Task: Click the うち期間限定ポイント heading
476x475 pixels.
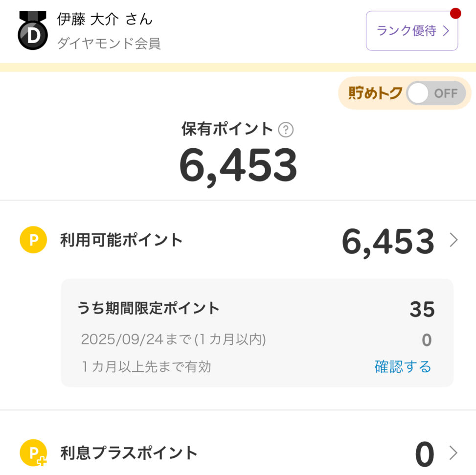Action: [x=148, y=308]
